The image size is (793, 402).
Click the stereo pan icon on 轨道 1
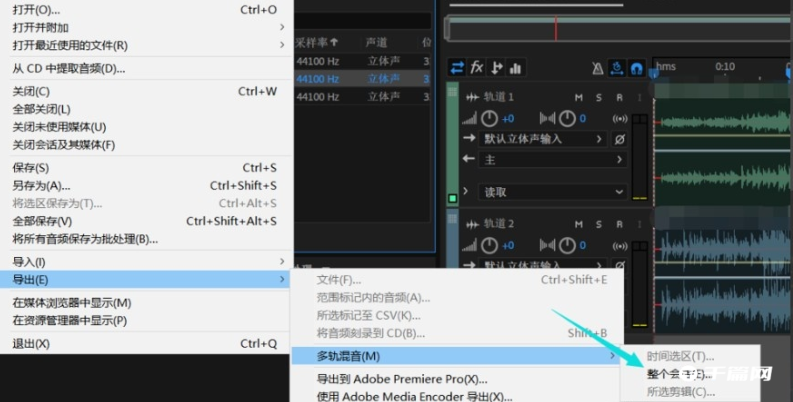click(x=547, y=118)
